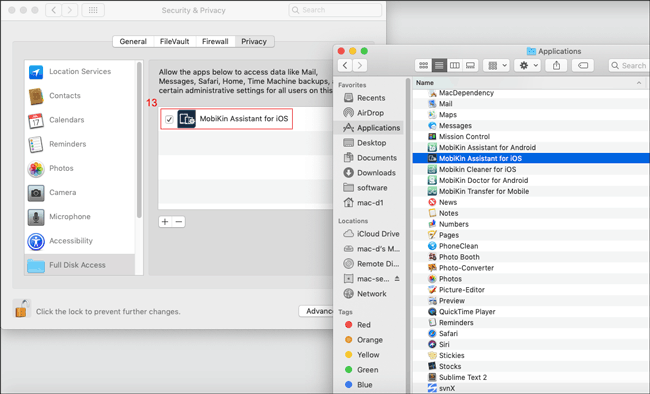The image size is (650, 394).
Task: Click the remove (−) app button
Action: [179, 221]
